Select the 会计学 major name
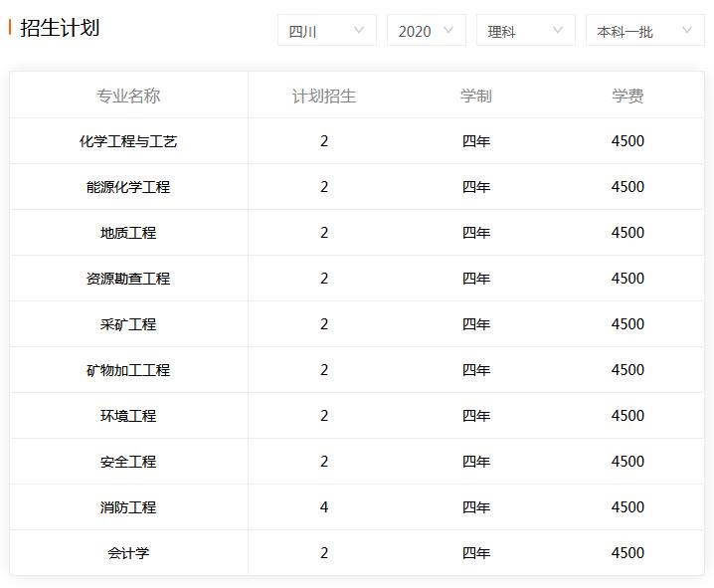Image resolution: width=714 pixels, height=588 pixels. coord(128,553)
